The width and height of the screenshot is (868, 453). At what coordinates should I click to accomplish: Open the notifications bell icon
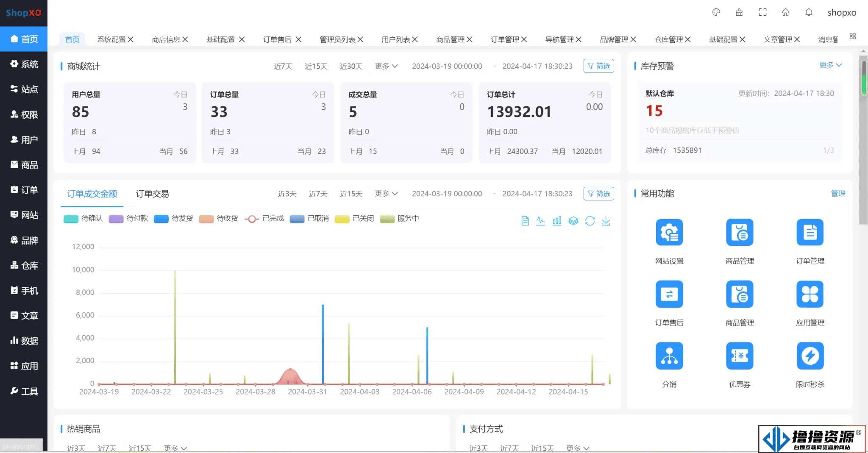tap(809, 12)
